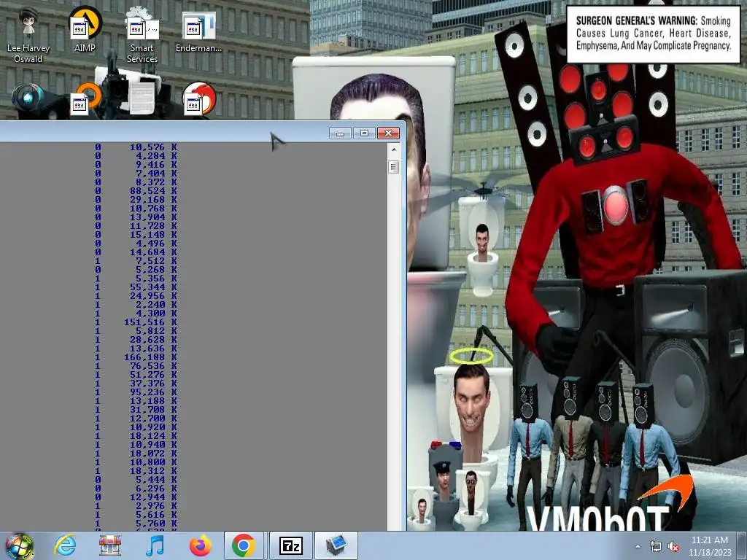This screenshot has width=747, height=560.
Task: Select the row showing 51,276 K
Action: coord(136,375)
